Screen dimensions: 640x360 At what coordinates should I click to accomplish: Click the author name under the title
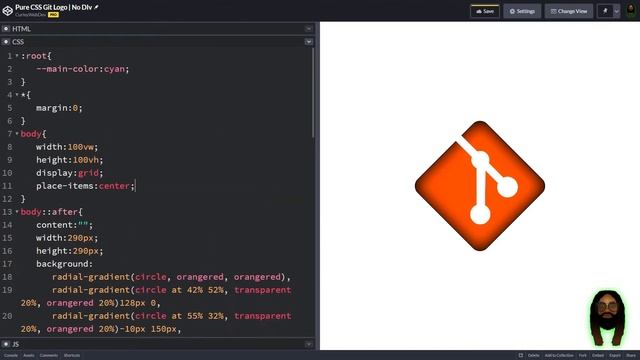click(31, 15)
